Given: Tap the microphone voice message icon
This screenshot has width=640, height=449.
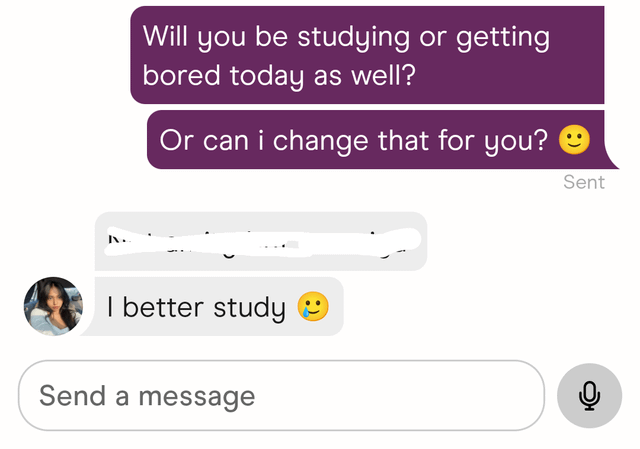Looking at the screenshot, I should (589, 396).
